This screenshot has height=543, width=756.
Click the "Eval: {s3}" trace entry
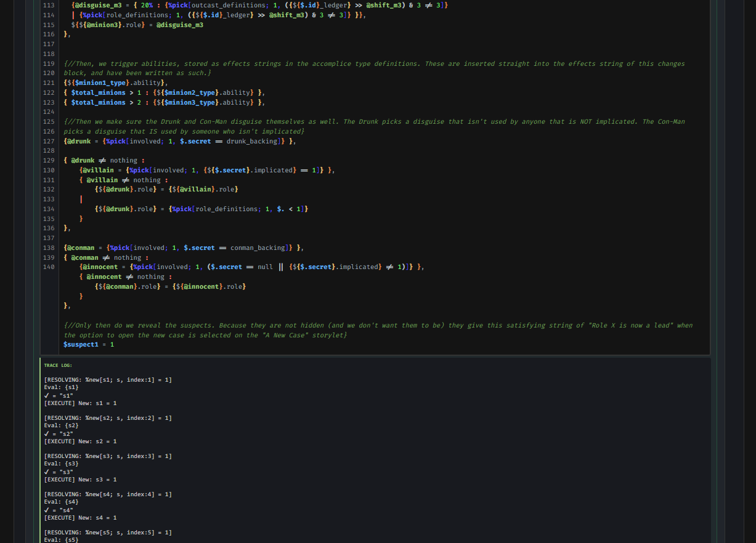coord(62,464)
